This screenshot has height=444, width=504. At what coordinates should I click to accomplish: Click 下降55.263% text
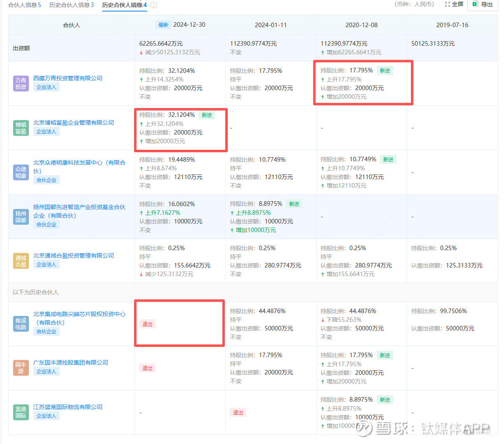coord(341,320)
